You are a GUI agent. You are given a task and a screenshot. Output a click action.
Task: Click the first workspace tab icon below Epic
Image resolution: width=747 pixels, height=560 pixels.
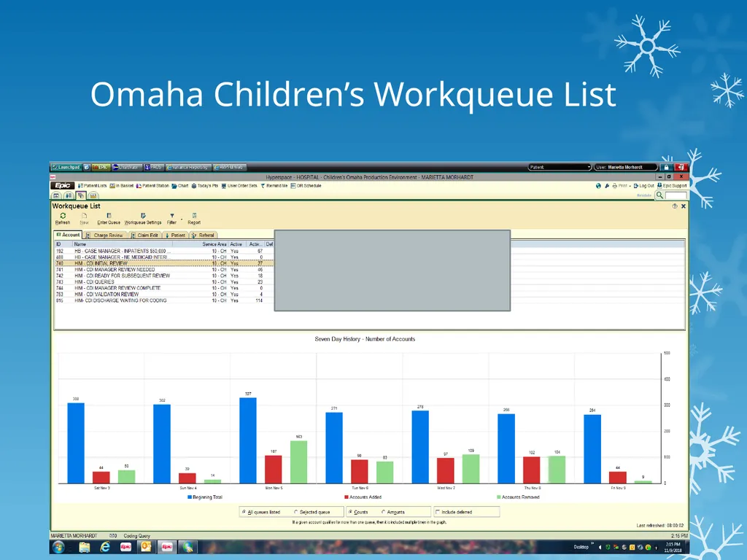coord(56,195)
